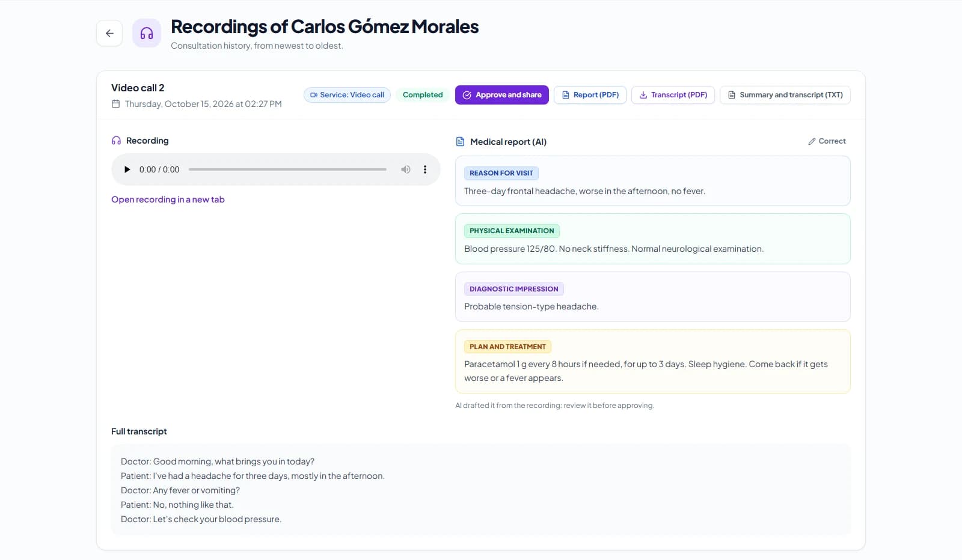Click 'Three-day frontal headache' reason text
This screenshot has width=962, height=560.
coord(584,191)
